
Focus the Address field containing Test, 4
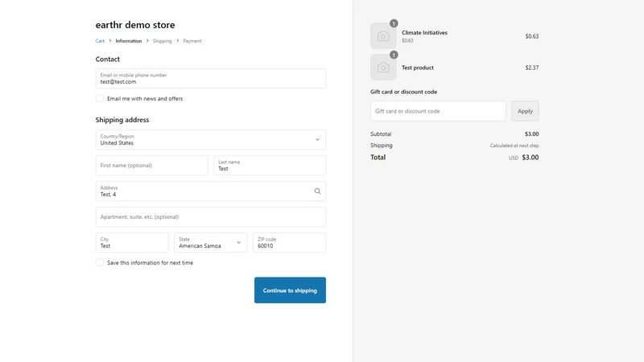pos(211,191)
